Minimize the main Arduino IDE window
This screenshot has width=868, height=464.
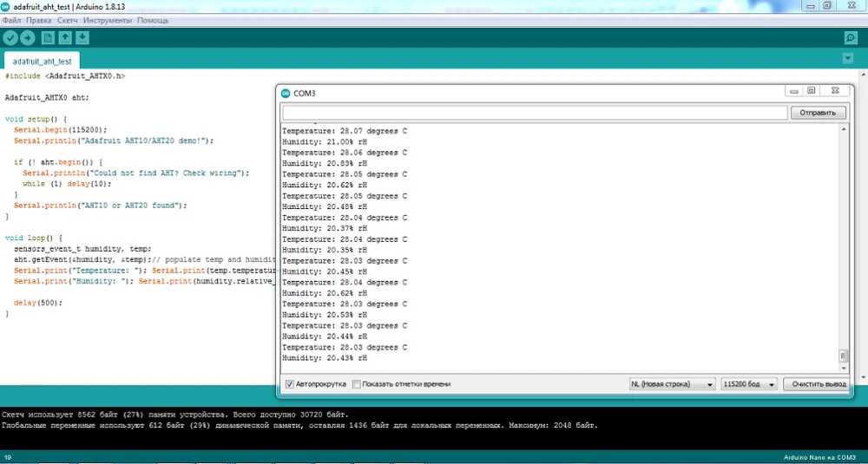tap(812, 5)
